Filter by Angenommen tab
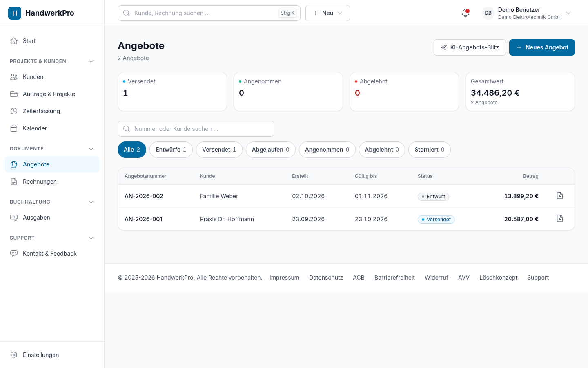588x368 pixels. tap(327, 150)
